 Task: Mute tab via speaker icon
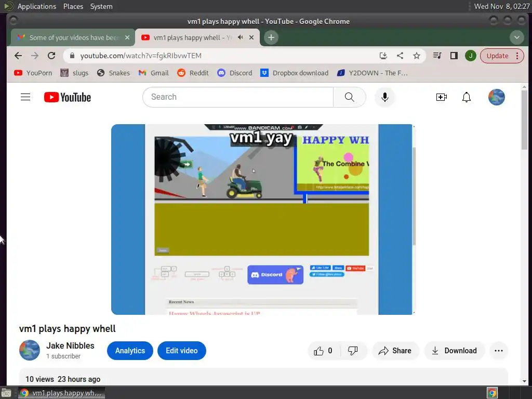(x=240, y=37)
